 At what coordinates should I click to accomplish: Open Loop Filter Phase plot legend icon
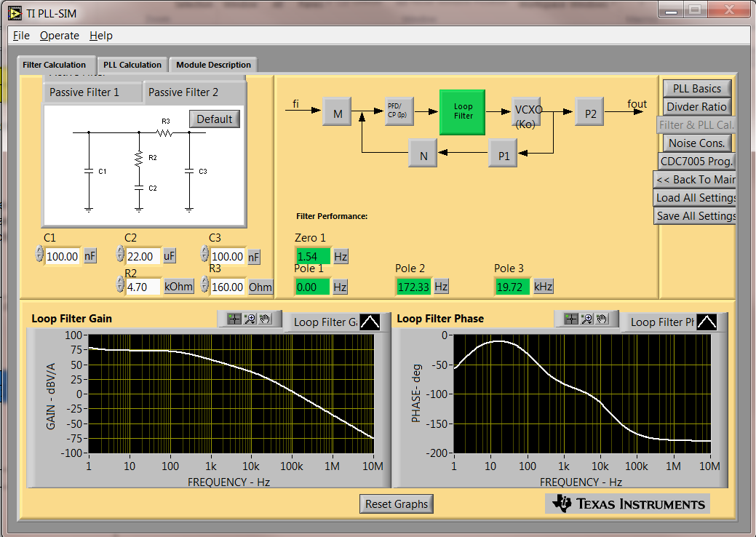pos(707,322)
